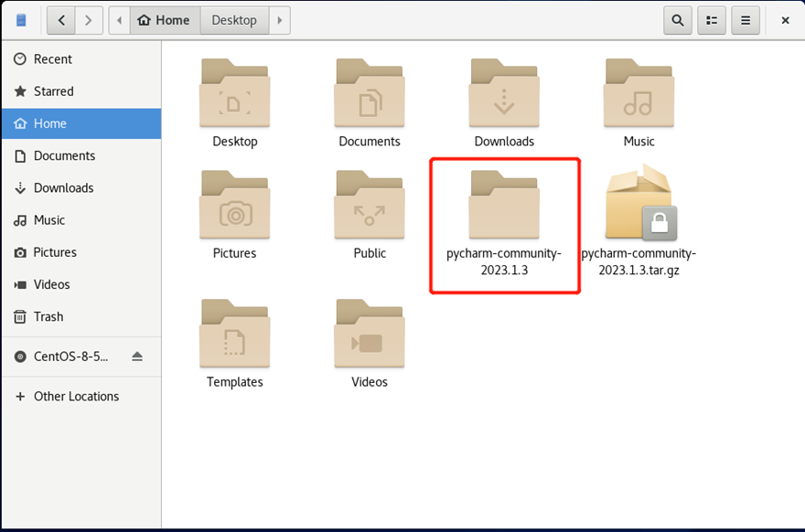Select the Music folder icon
This screenshot has height=532, width=805.
click(639, 93)
